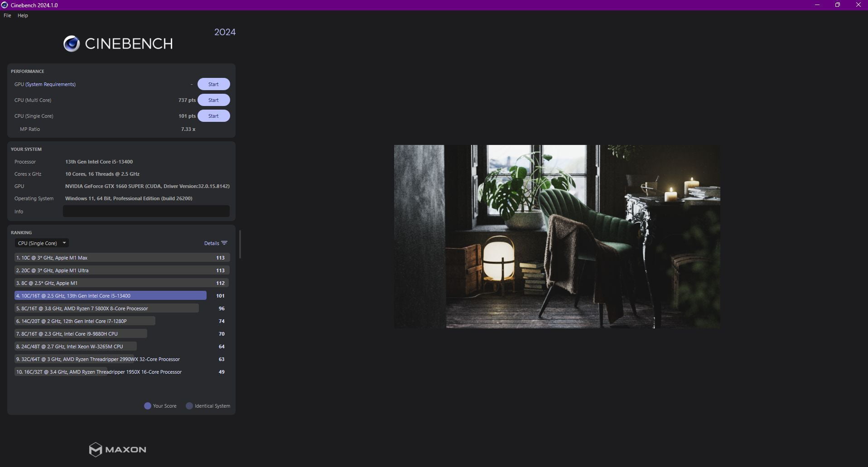Image resolution: width=868 pixels, height=467 pixels.
Task: Click the Cinebench title bar app icon
Action: [5, 5]
